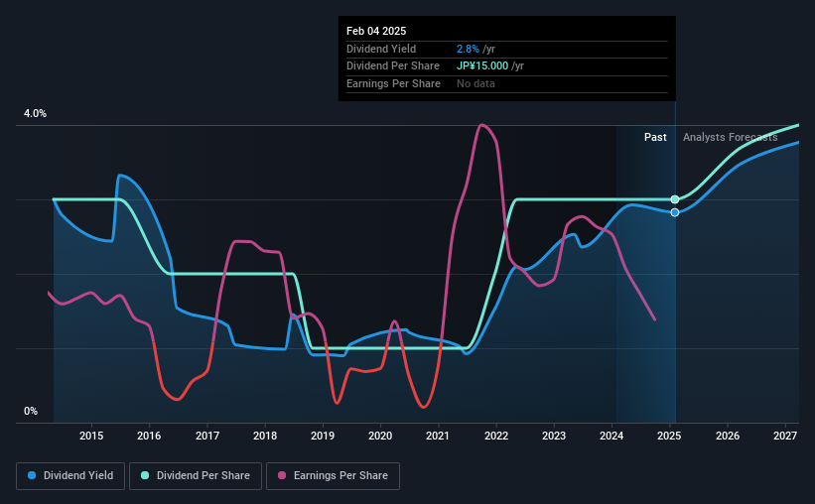Click the 2025 x-axis label
The width and height of the screenshot is (815, 504).
click(669, 436)
